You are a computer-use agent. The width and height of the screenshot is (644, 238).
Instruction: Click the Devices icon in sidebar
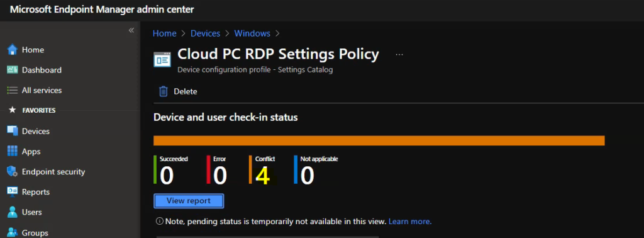pos(13,131)
